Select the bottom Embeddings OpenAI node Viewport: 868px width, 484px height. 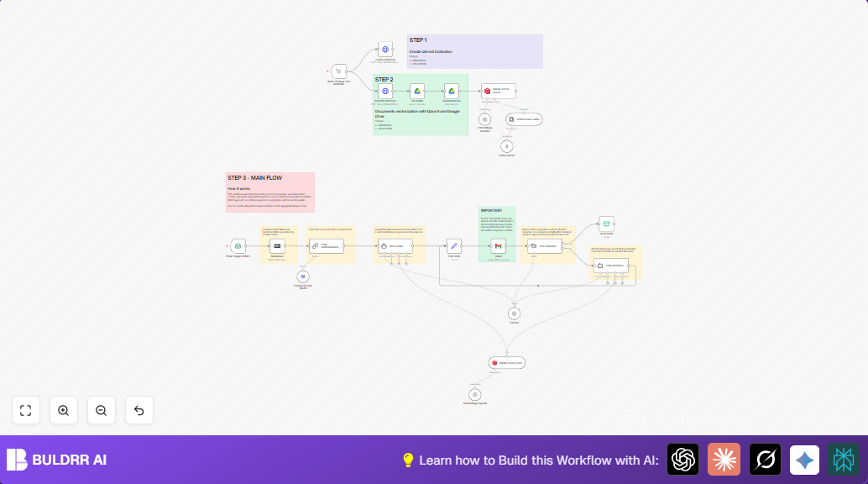[475, 394]
